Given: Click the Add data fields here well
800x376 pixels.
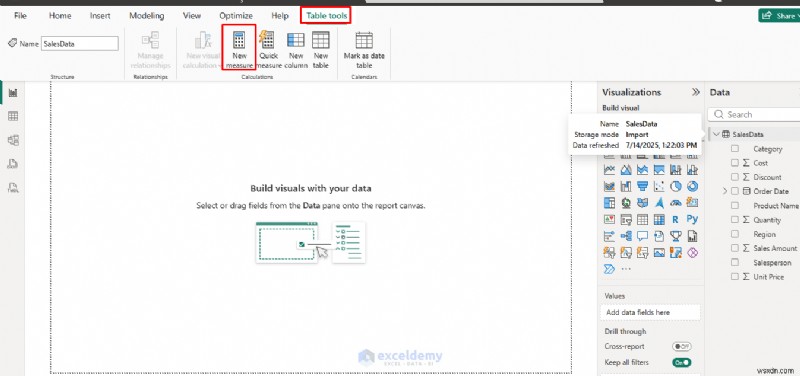Looking at the screenshot, I should tap(650, 312).
